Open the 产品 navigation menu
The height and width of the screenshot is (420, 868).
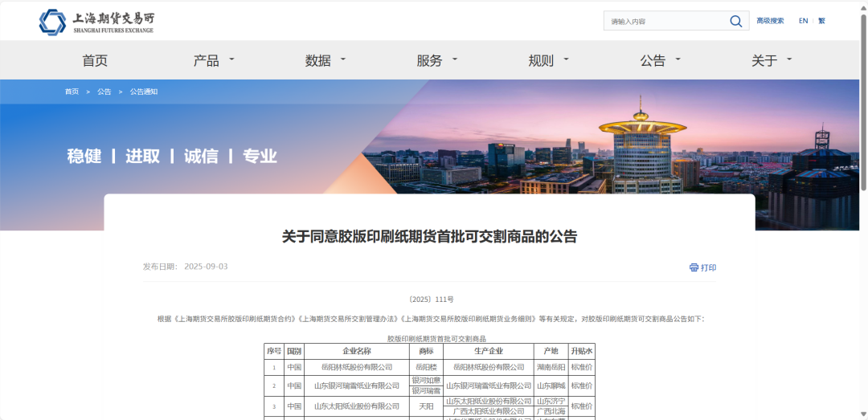[x=206, y=61]
